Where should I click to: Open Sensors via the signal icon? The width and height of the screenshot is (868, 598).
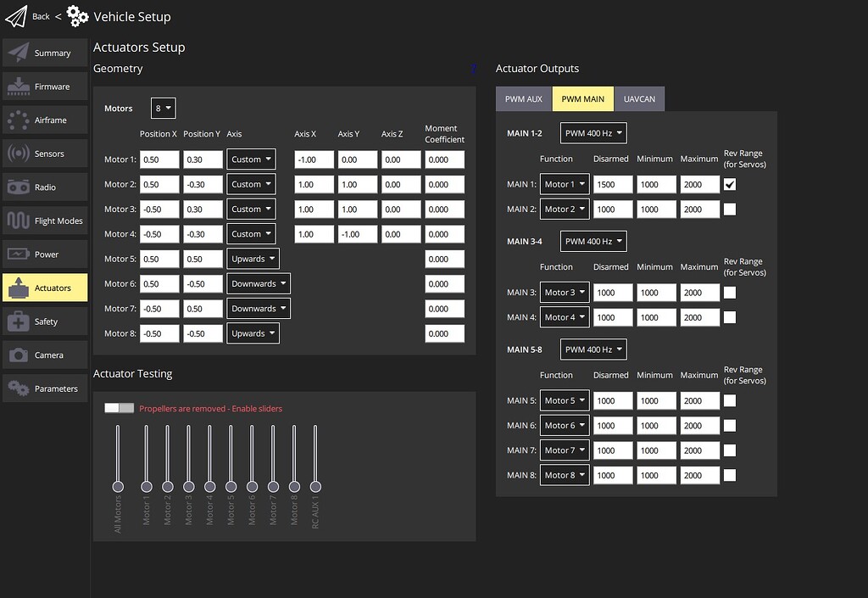tap(19, 154)
